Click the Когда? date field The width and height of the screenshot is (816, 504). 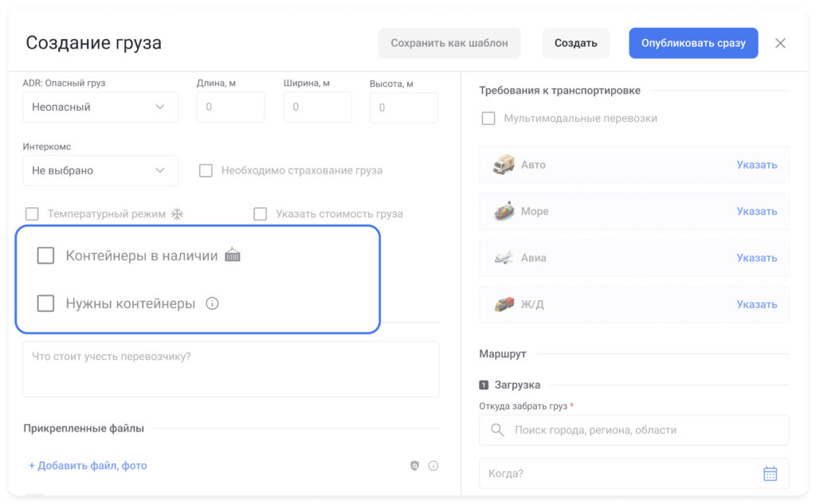[x=634, y=473]
